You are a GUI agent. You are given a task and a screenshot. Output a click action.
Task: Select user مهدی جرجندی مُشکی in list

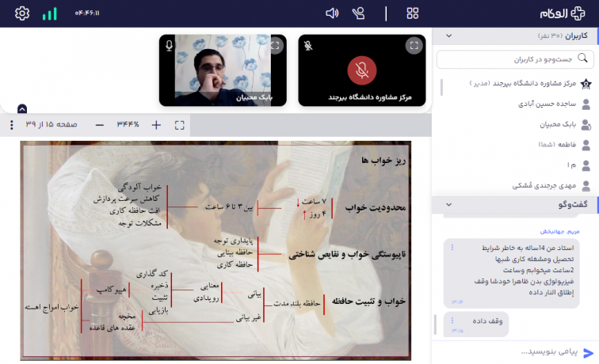click(x=544, y=186)
